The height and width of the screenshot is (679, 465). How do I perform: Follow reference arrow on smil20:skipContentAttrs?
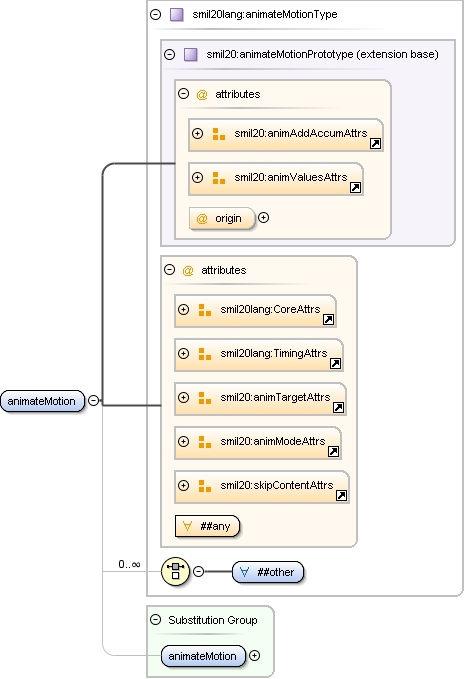pyautogui.click(x=342, y=496)
